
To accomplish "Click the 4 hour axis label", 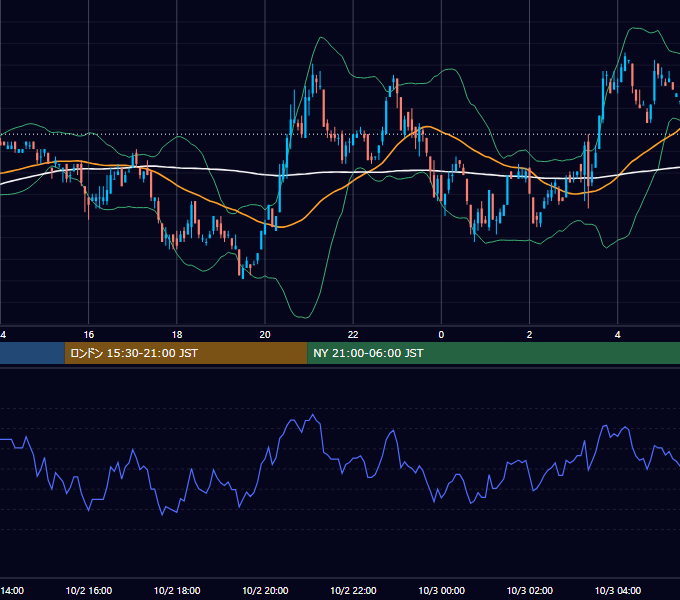I will point(618,335).
